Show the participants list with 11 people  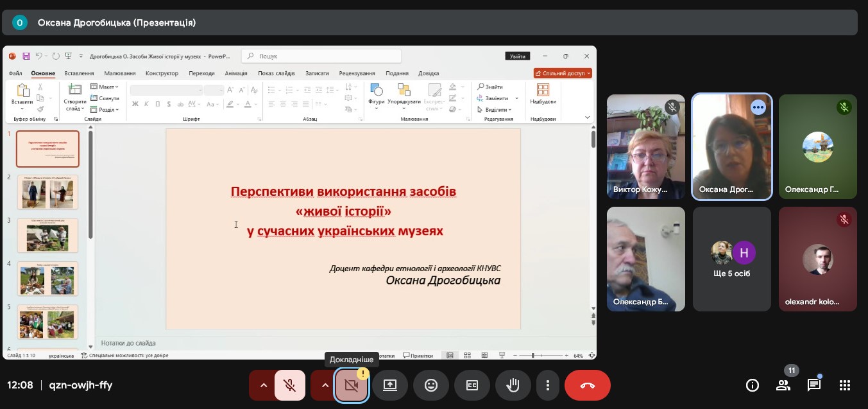(x=783, y=385)
